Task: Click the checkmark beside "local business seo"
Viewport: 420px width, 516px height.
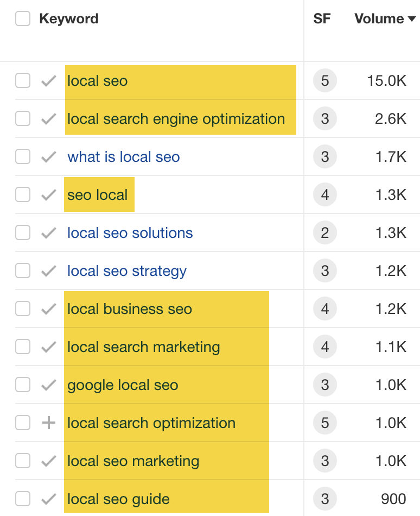Action: (x=47, y=309)
